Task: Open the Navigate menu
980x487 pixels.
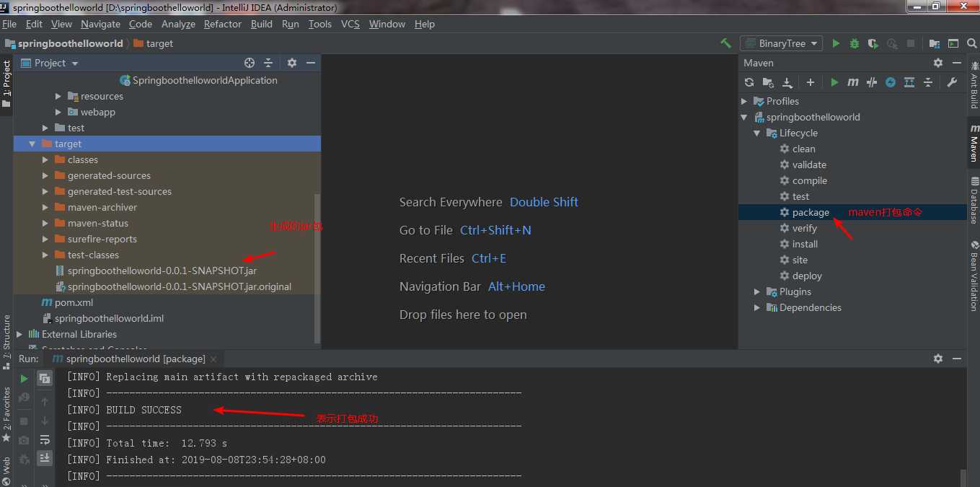Action: tap(100, 24)
